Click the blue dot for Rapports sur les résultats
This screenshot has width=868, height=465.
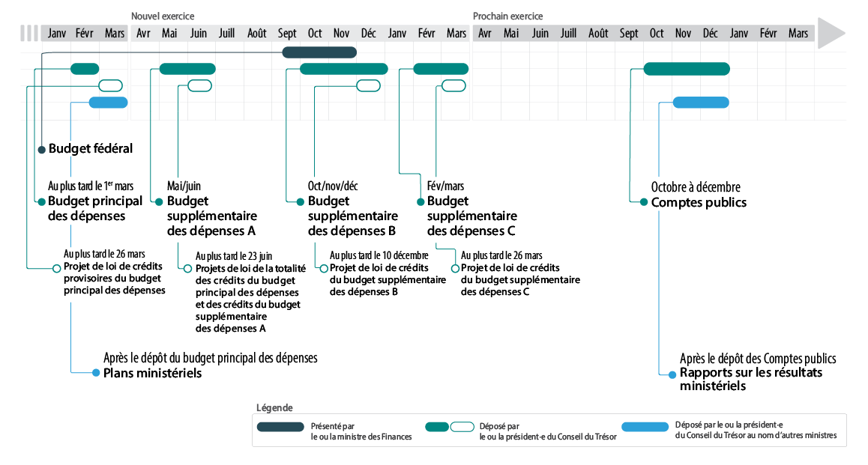point(672,373)
